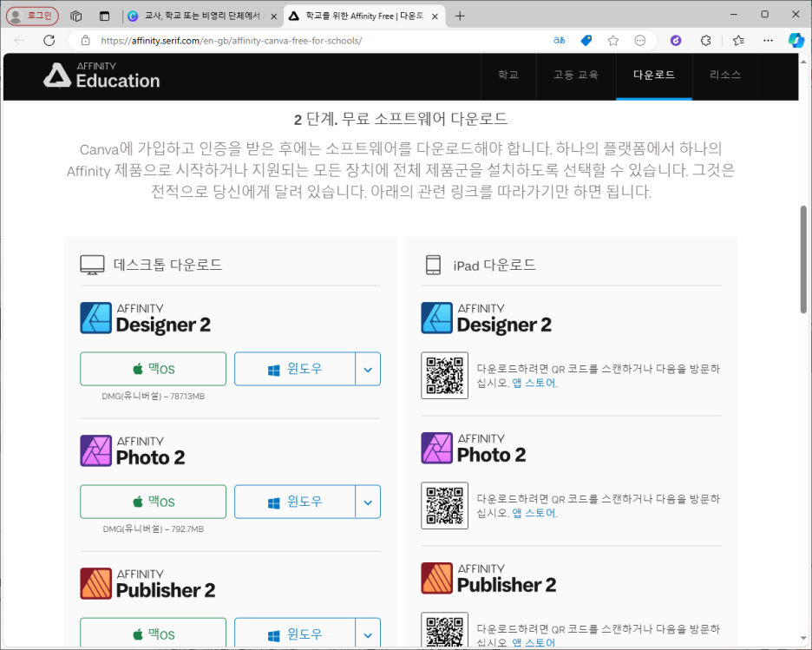Screen dimensions: 812x650
Task: Click the page vertical scrollbar thumb
Action: click(x=803, y=259)
